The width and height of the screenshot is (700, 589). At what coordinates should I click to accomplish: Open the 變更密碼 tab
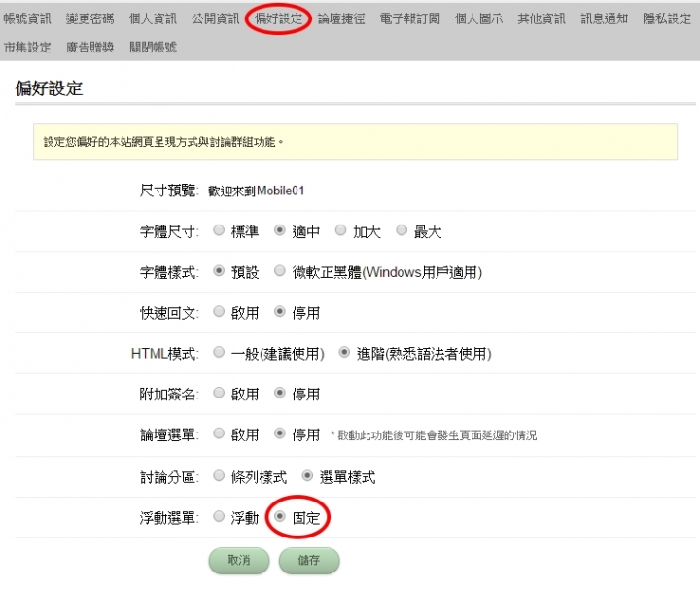[x=89, y=18]
